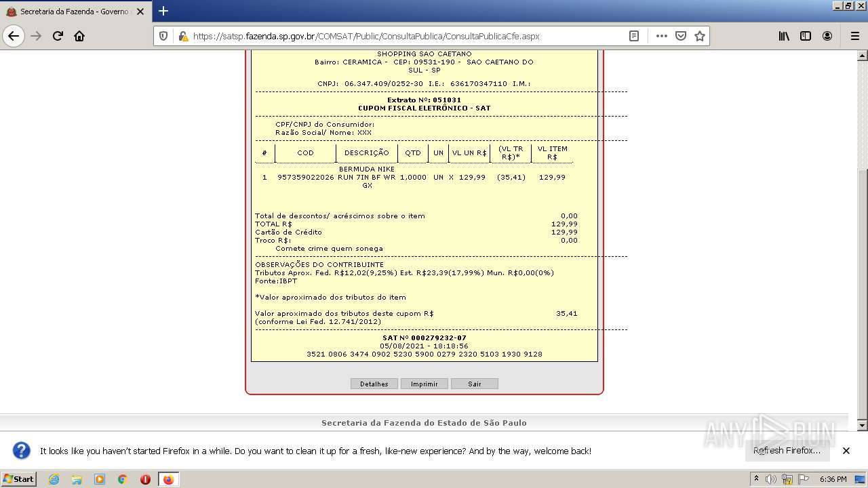The width and height of the screenshot is (868, 488).
Task: Click the Imprimir button
Action: 425,384
